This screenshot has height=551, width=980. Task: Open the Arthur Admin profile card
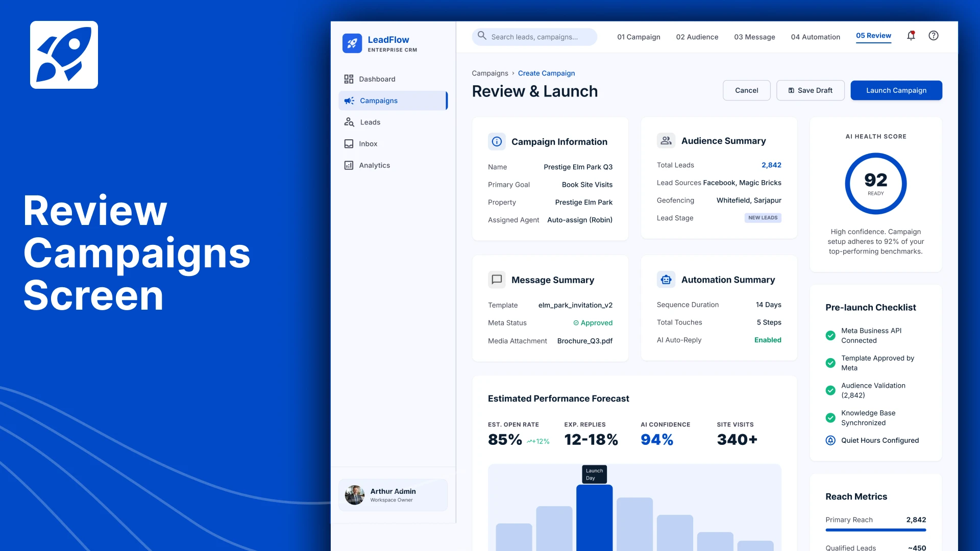point(393,495)
